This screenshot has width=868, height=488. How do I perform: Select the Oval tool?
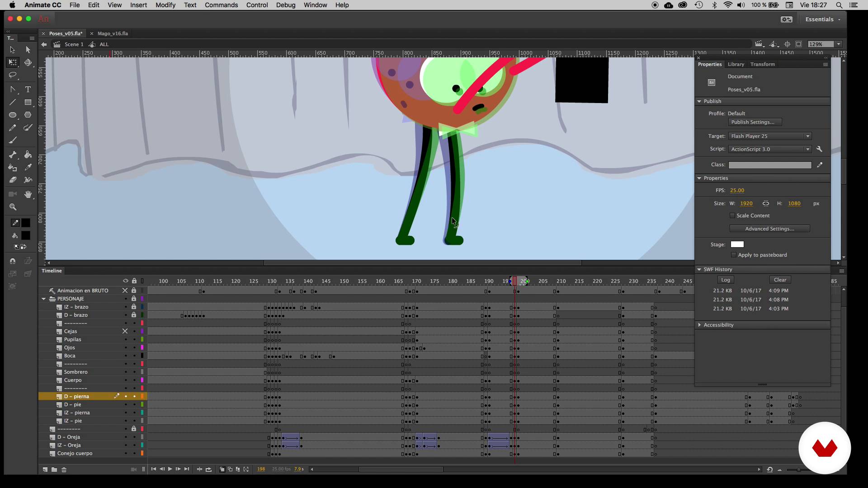(13, 115)
